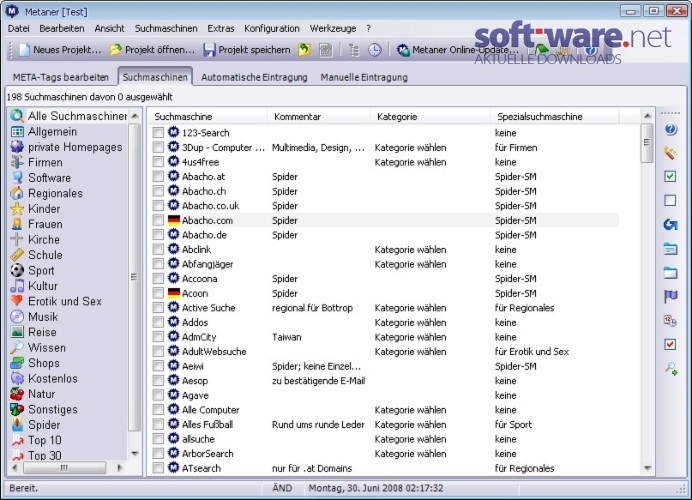Sort by Spezialsuchmaschine column header
The image size is (692, 500).
click(554, 117)
